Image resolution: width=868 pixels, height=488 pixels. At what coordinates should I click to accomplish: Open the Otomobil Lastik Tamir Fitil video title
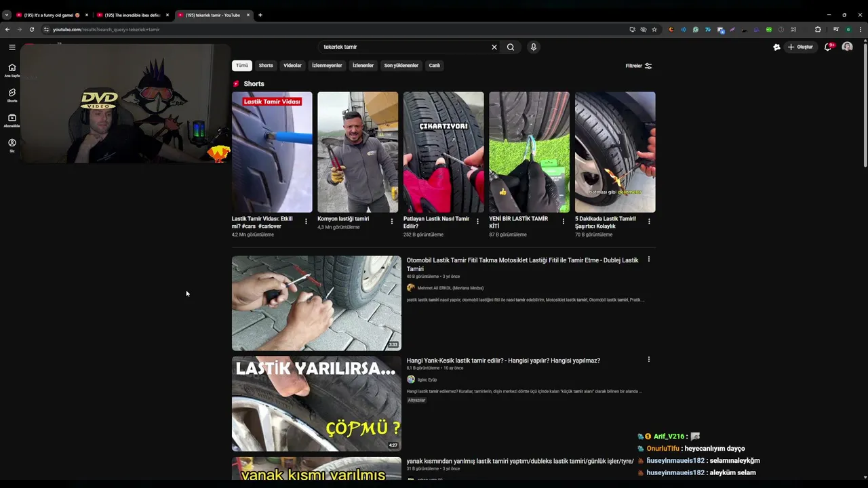tap(522, 264)
